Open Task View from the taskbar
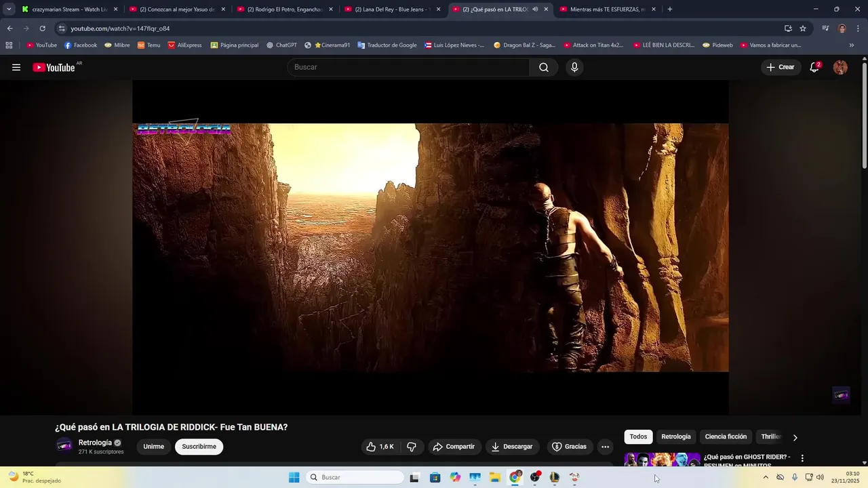The image size is (868, 488). [x=414, y=477]
